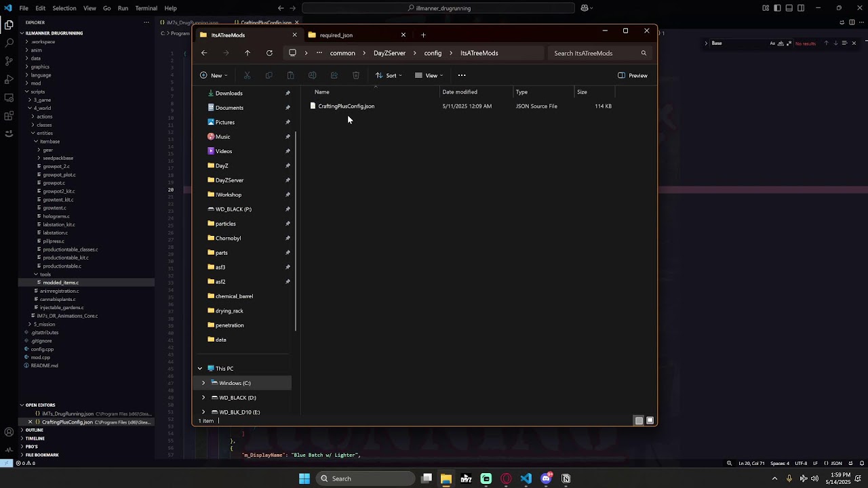Split the VS Code editor to the right
This screenshot has height=488, width=868.
pos(852,22)
